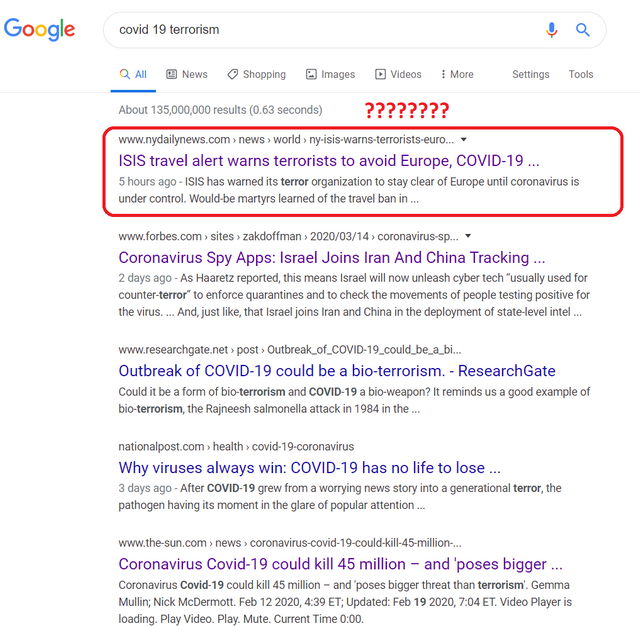640x626 pixels.
Task: Click the nationalpost.com breadcrumb URL
Action: [x=236, y=446]
